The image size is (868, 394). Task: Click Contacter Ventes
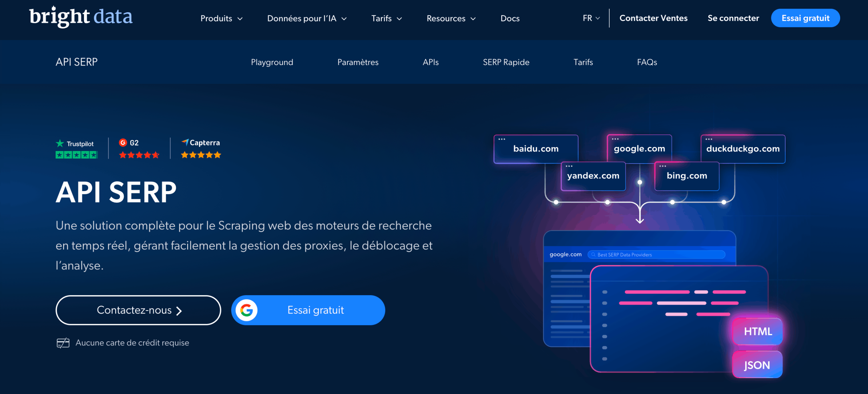(653, 18)
